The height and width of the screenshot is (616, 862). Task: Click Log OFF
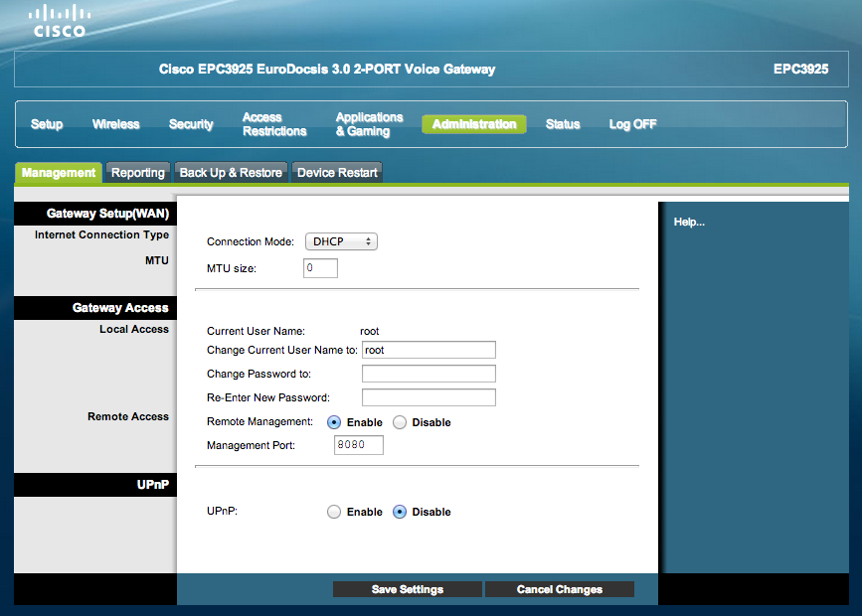(x=632, y=124)
